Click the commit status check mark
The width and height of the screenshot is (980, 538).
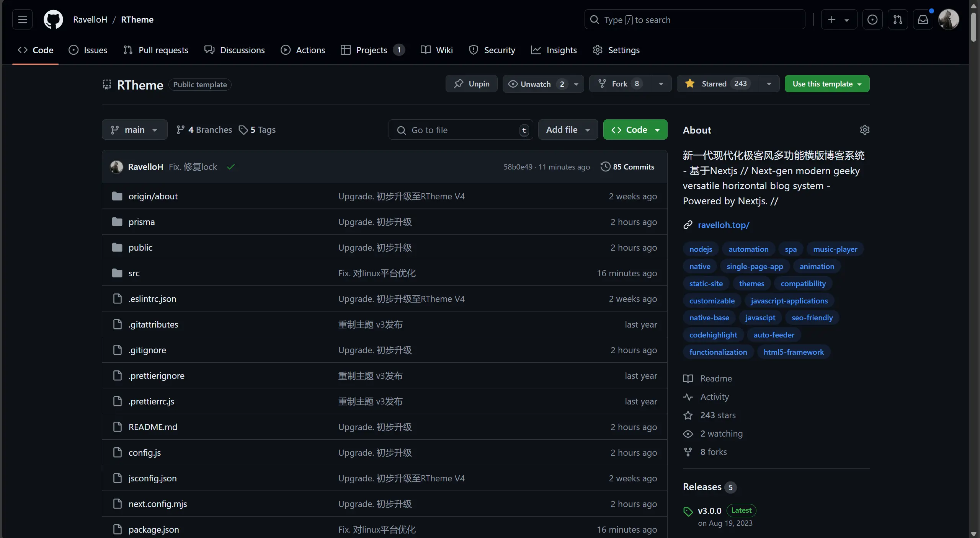click(x=231, y=167)
